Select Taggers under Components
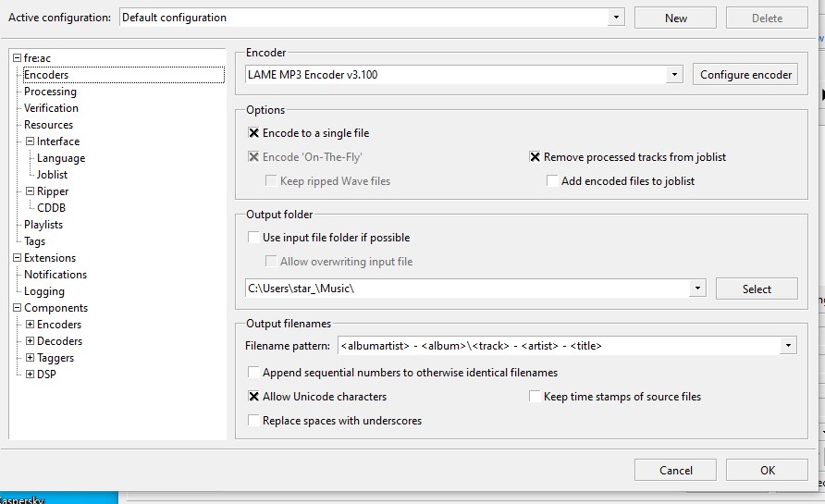The height and width of the screenshot is (504, 825). [55, 358]
